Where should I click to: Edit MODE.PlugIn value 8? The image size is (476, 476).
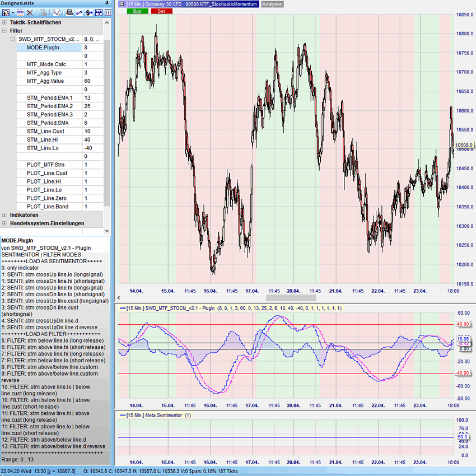click(92, 48)
